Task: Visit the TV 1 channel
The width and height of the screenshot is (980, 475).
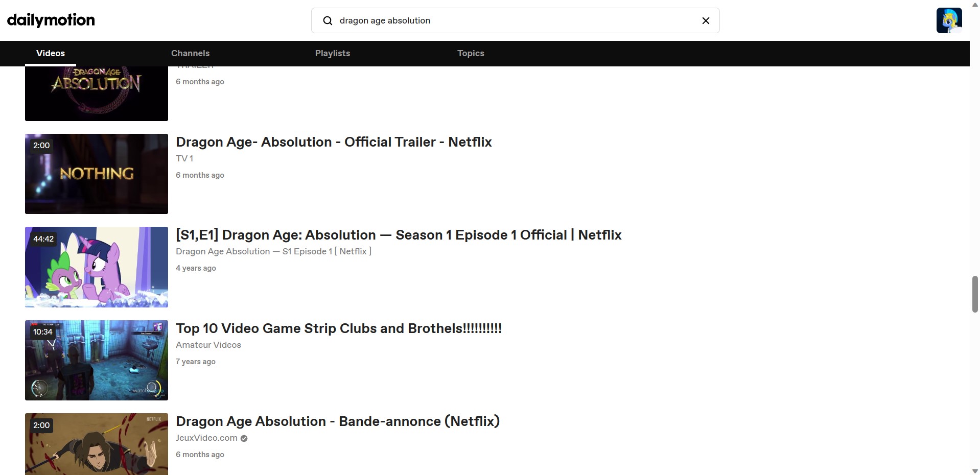Action: point(184,158)
